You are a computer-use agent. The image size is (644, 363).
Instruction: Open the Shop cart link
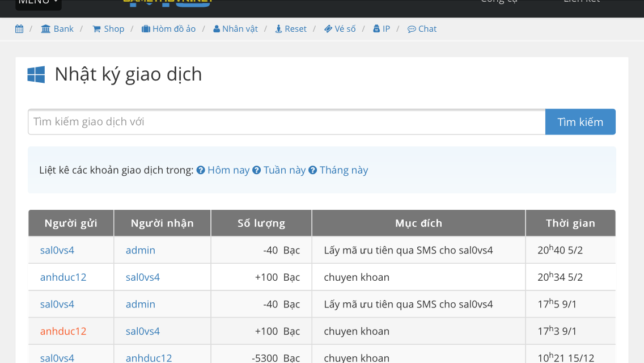(x=108, y=29)
